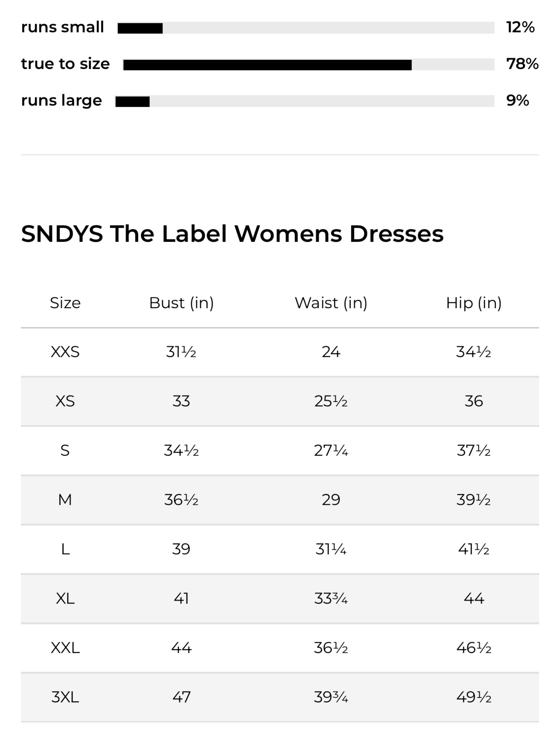Select the XXL size row label
560x750 pixels.
65,648
